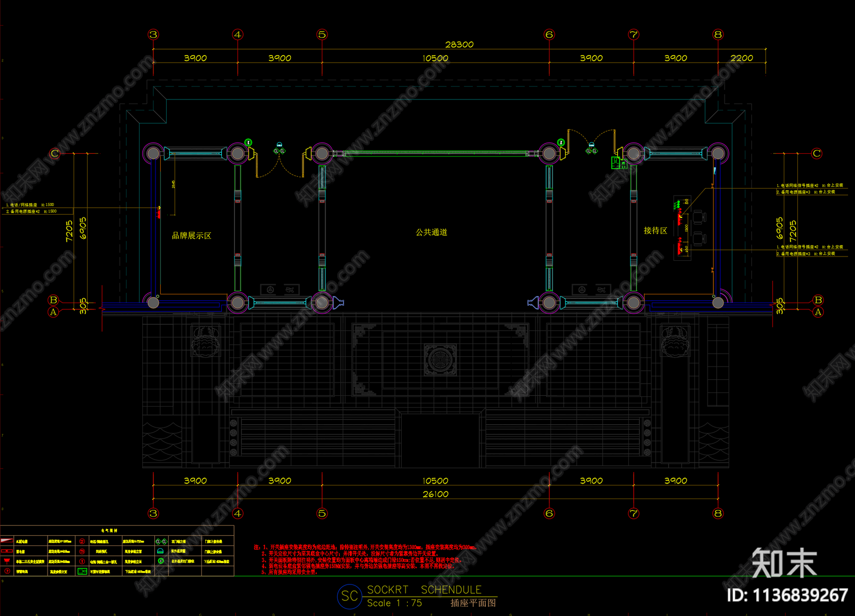Select the overall dimension 28300
The width and height of the screenshot is (855, 616).
point(459,44)
